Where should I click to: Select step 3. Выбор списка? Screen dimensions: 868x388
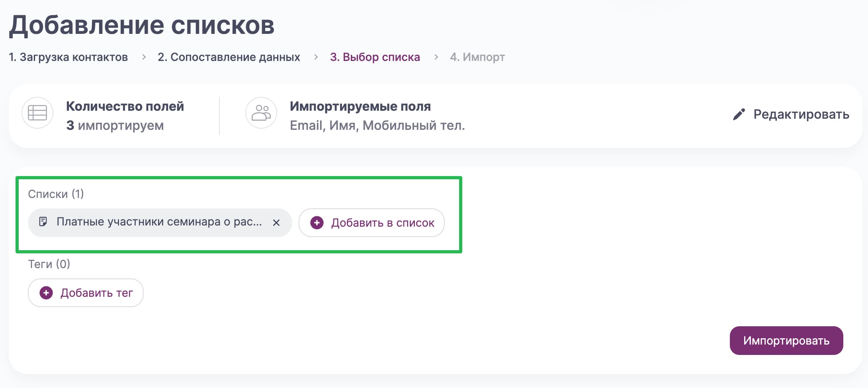point(375,57)
